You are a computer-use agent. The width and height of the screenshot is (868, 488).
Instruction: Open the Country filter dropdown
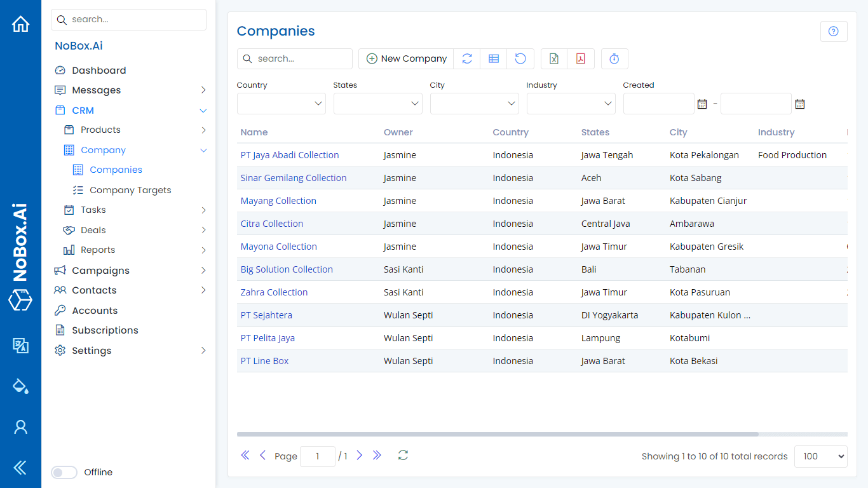[281, 103]
